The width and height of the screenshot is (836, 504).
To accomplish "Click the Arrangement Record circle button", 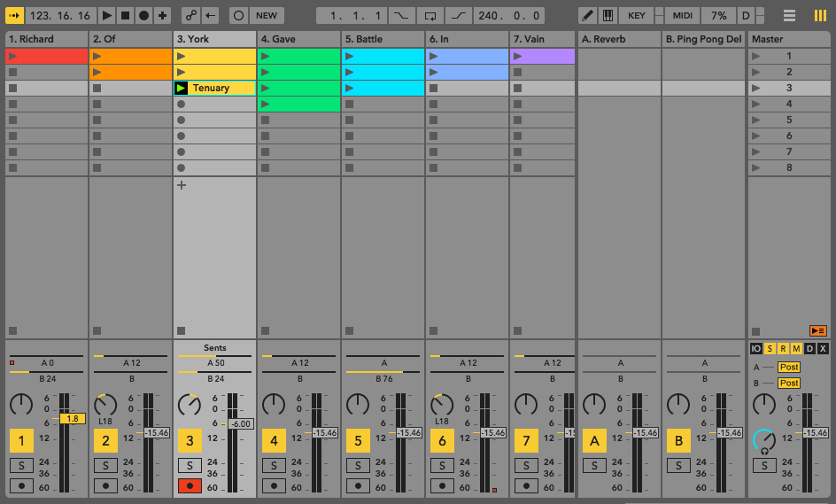I will (143, 15).
